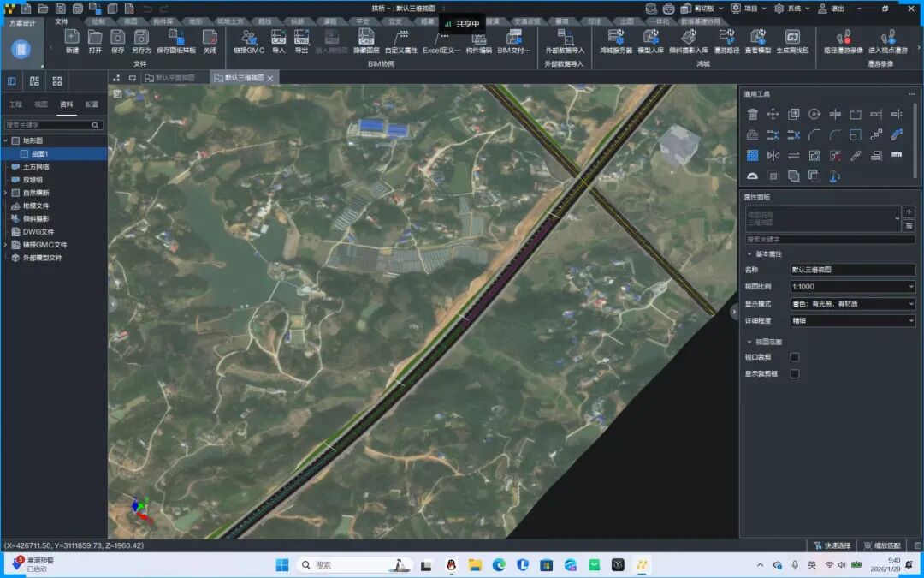Select the eyedropper tool in 通用工具

(856, 156)
